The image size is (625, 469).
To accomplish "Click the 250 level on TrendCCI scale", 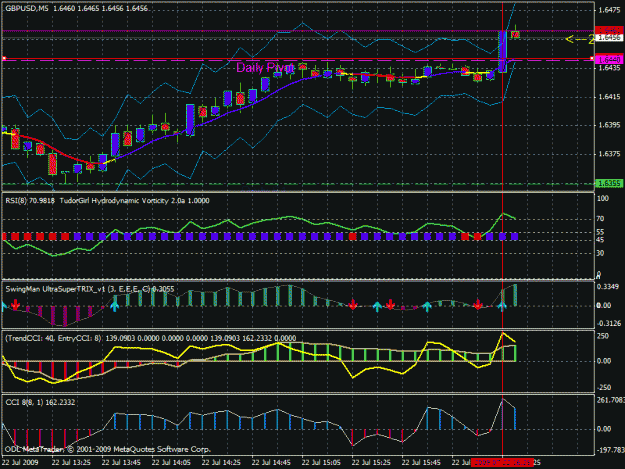I will point(603,336).
